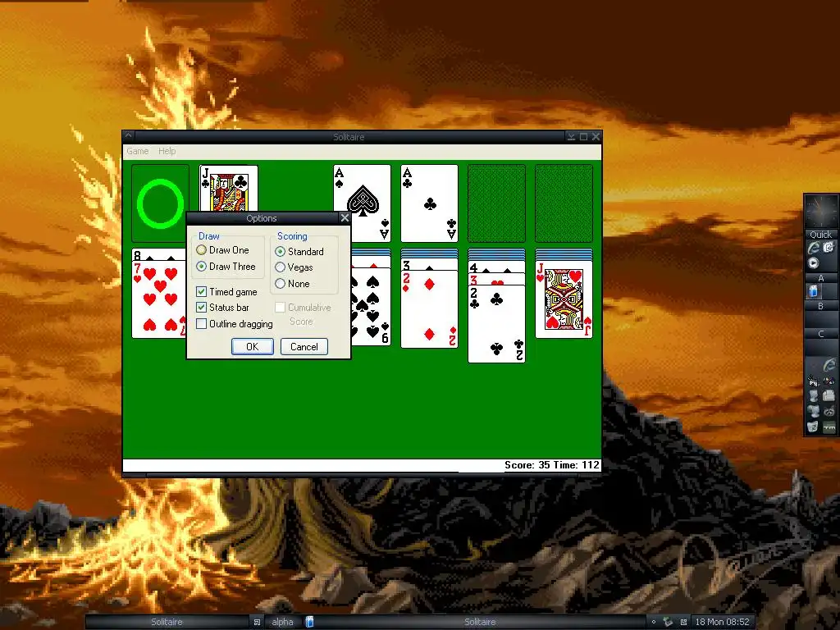The height and width of the screenshot is (630, 840).
Task: Select the Solitaire card icon under group A
Action: click(813, 291)
